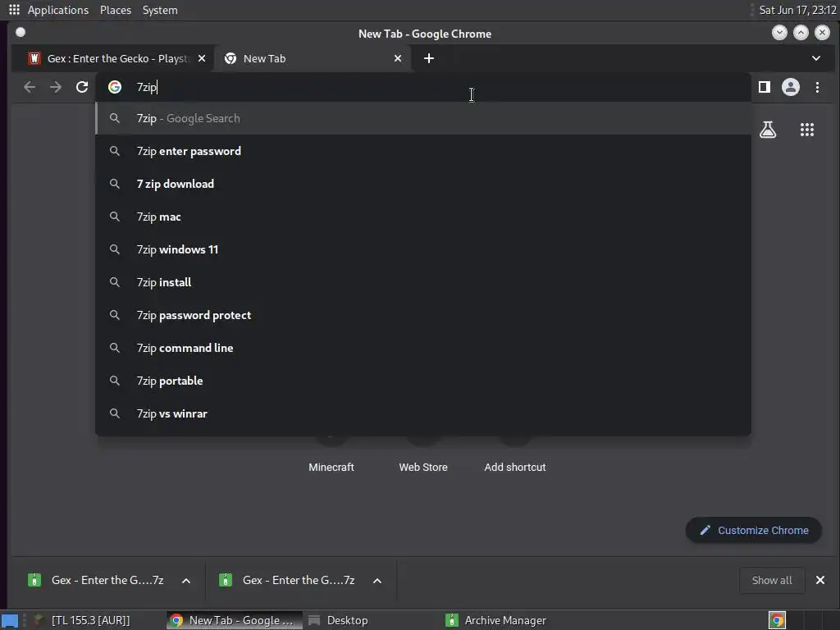Open the side panel icon
The image size is (840, 630).
(x=765, y=87)
